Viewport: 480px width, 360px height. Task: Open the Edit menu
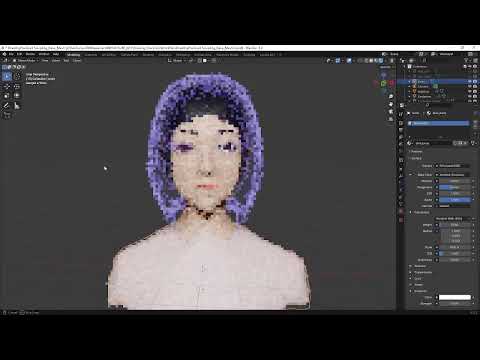pos(19,54)
